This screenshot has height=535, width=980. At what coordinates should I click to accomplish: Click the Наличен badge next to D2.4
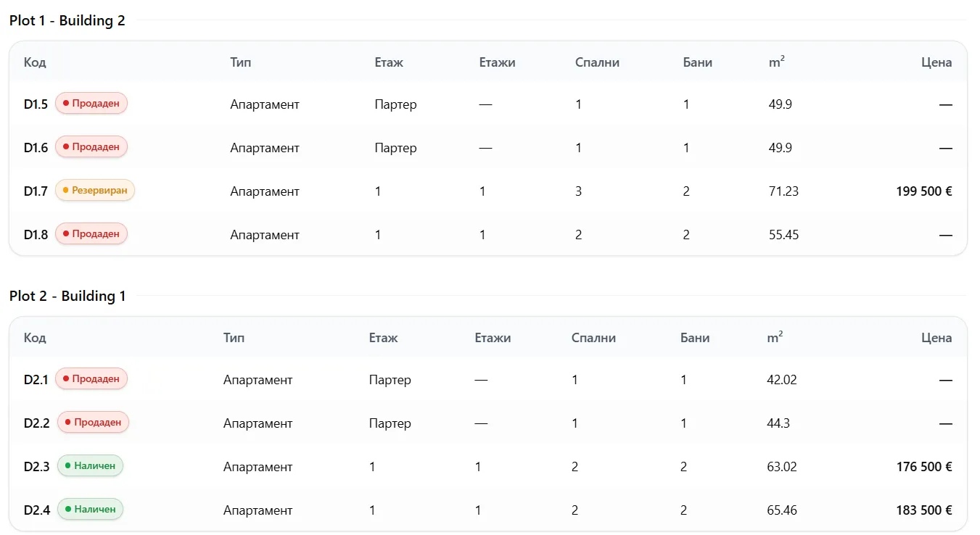tap(91, 509)
